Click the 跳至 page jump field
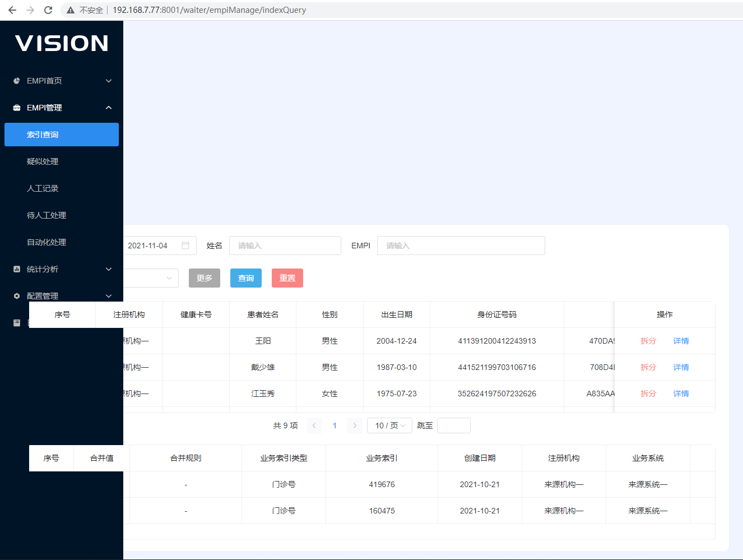The height and width of the screenshot is (560, 743). coord(454,425)
